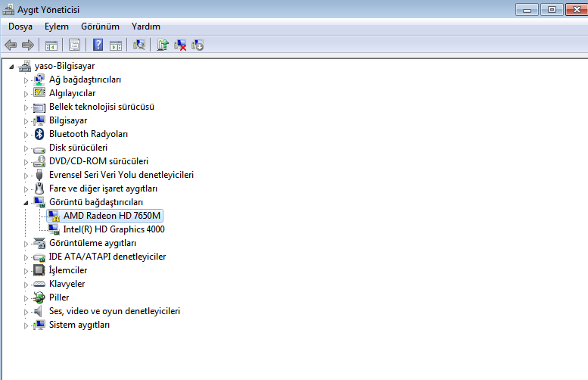Collapse the yaso-Bilgisayar root node
Image resolution: width=588 pixels, height=380 pixels.
(x=11, y=67)
